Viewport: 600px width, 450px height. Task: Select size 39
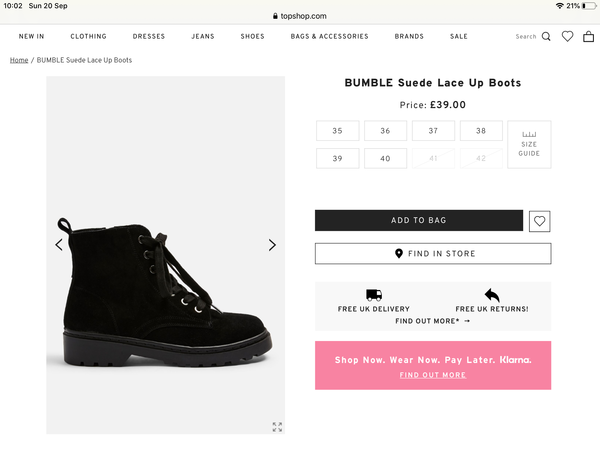click(338, 158)
